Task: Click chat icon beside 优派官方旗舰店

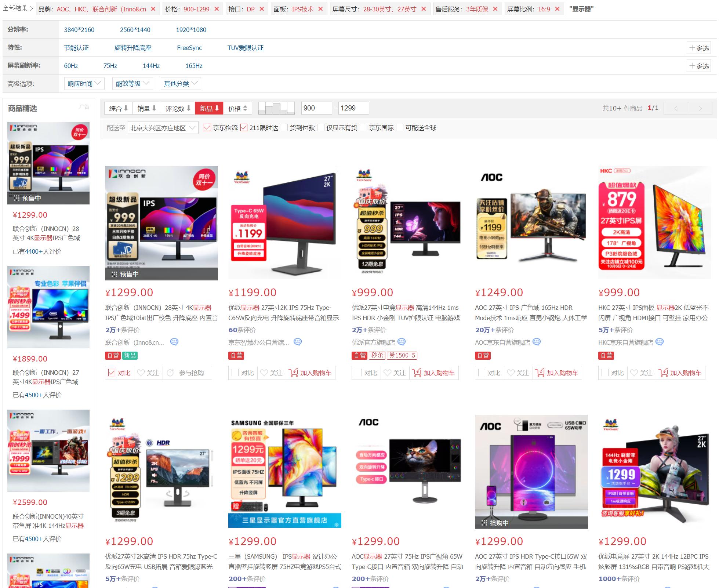Action: click(x=402, y=342)
